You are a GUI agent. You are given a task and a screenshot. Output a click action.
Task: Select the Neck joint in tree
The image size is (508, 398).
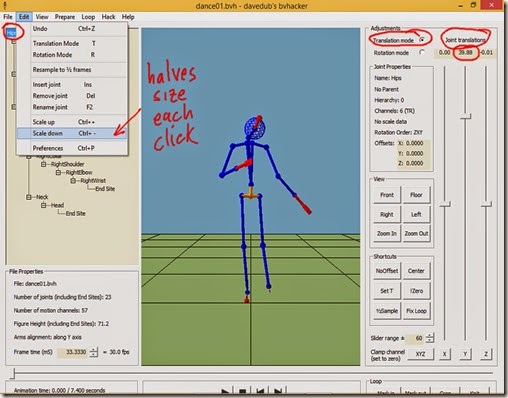[42, 197]
